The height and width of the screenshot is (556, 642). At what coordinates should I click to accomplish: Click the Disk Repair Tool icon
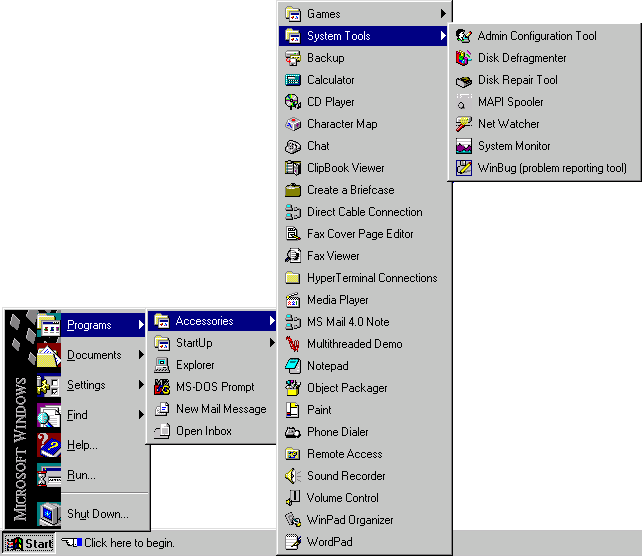[x=463, y=80]
